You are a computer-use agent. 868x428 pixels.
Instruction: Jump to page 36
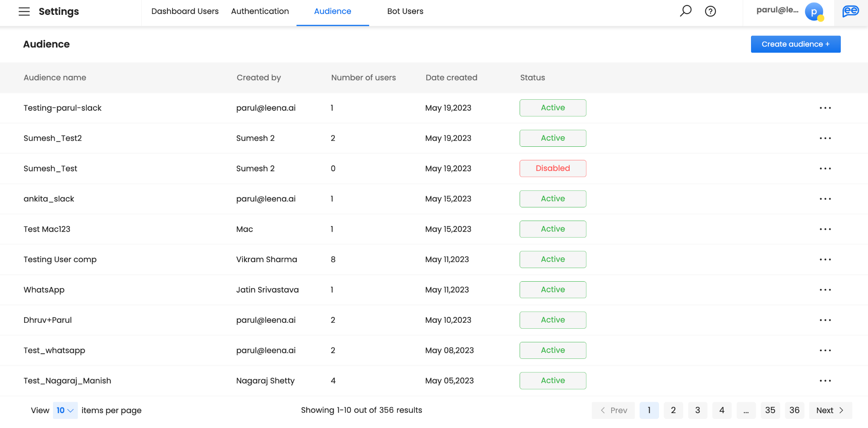click(x=794, y=410)
